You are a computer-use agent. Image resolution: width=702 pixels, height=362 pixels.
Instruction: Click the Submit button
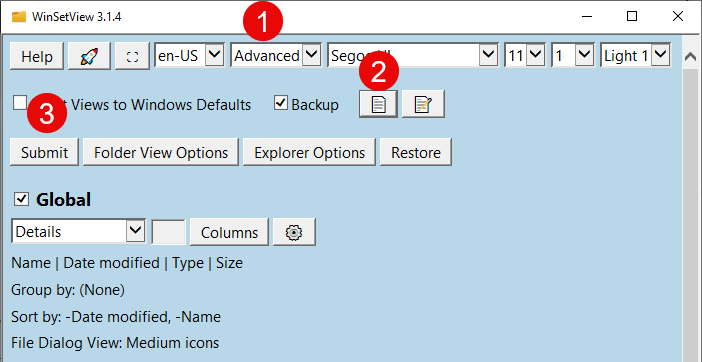coord(44,152)
